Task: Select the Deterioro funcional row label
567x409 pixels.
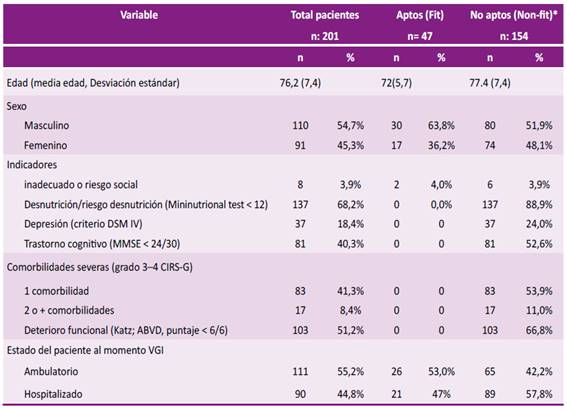Action: 125,330
